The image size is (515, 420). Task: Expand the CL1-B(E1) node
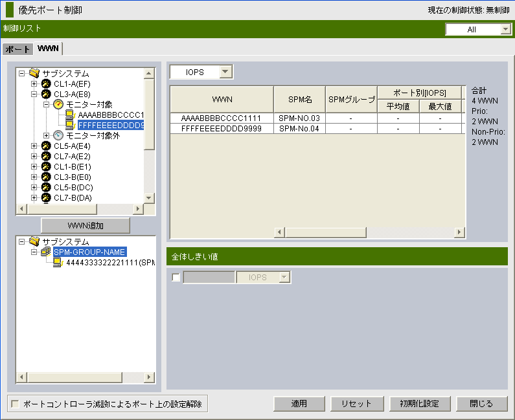coord(34,166)
